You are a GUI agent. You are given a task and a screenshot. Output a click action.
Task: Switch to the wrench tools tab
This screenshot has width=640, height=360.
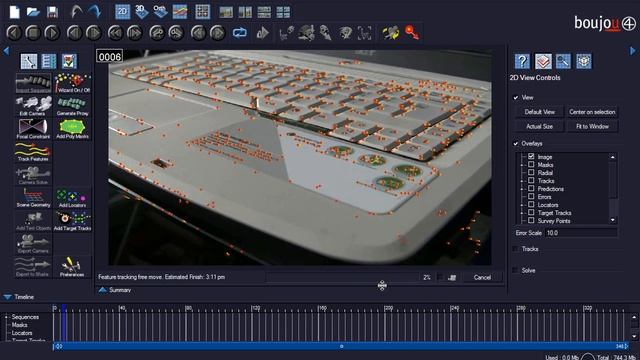(x=29, y=62)
